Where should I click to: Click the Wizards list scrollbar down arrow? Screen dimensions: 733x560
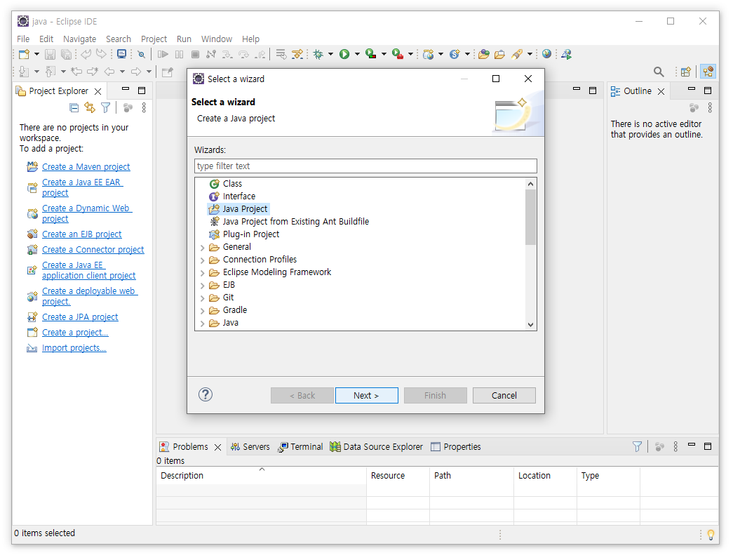pyautogui.click(x=530, y=325)
